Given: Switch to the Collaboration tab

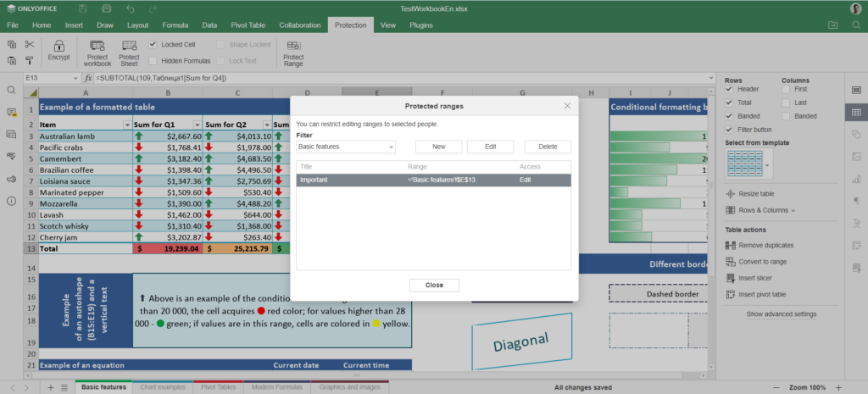Looking at the screenshot, I should click(x=299, y=25).
